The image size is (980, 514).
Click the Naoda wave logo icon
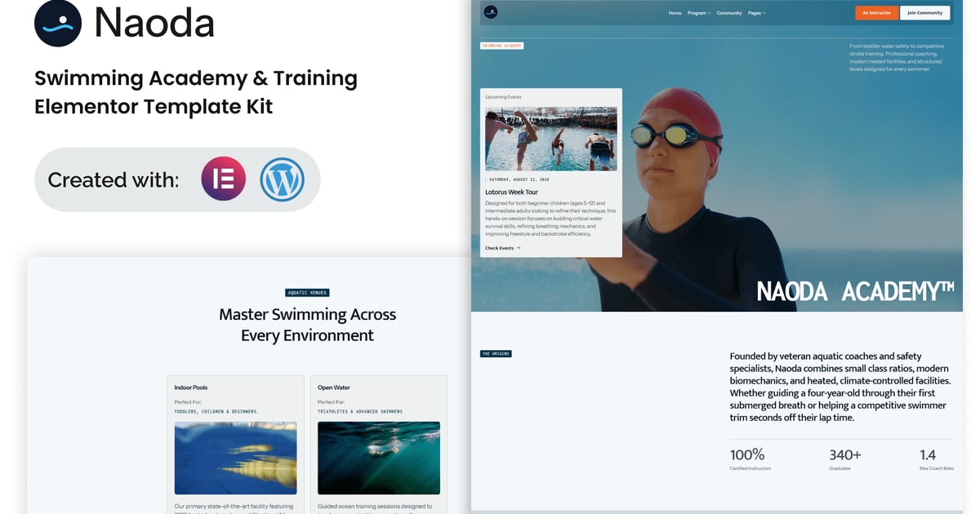click(x=58, y=23)
